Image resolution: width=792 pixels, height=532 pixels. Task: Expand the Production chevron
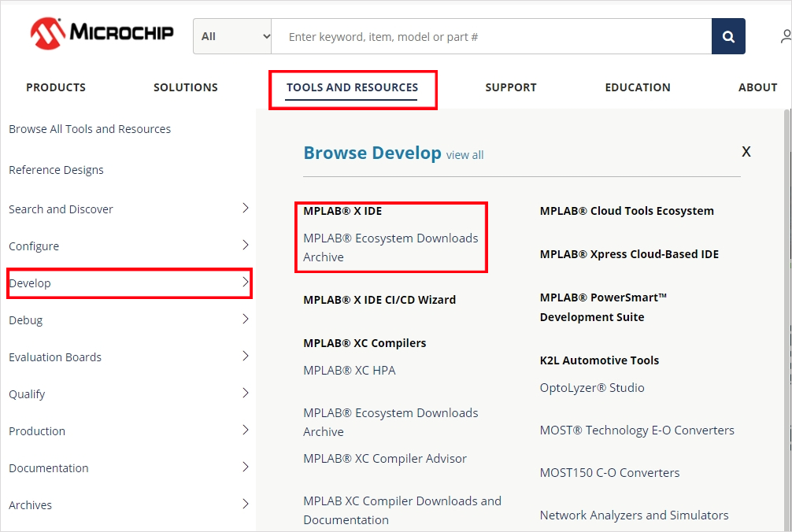click(x=246, y=430)
